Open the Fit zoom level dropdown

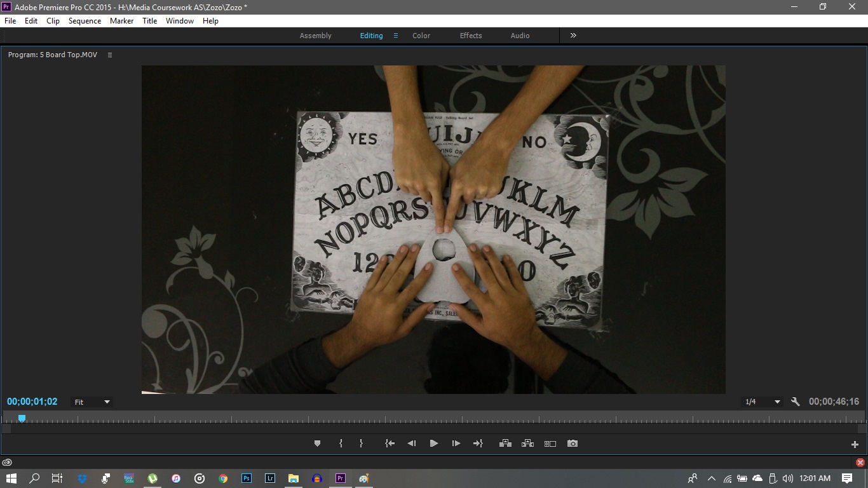click(x=91, y=402)
